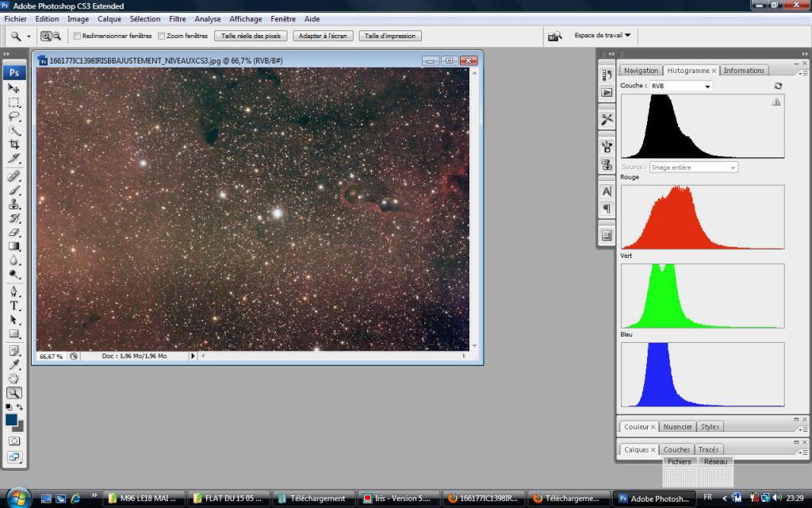Expand the Espace de travail dropdown
This screenshot has width=812, height=508.
pos(603,36)
